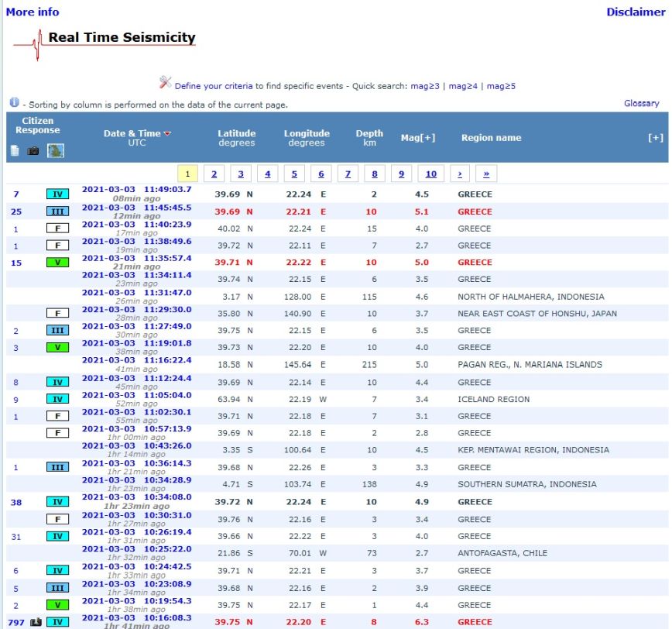Open the Glossary link

point(641,103)
